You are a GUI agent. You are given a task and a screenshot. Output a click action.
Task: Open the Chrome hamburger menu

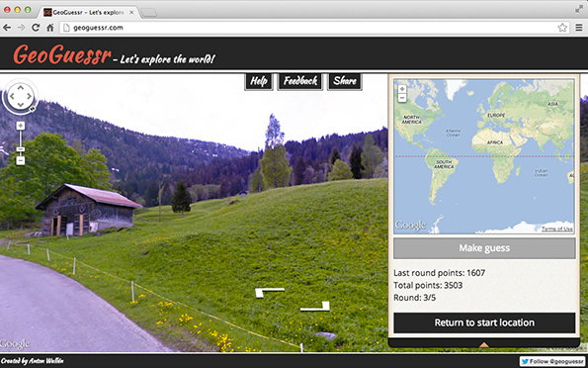tap(579, 28)
